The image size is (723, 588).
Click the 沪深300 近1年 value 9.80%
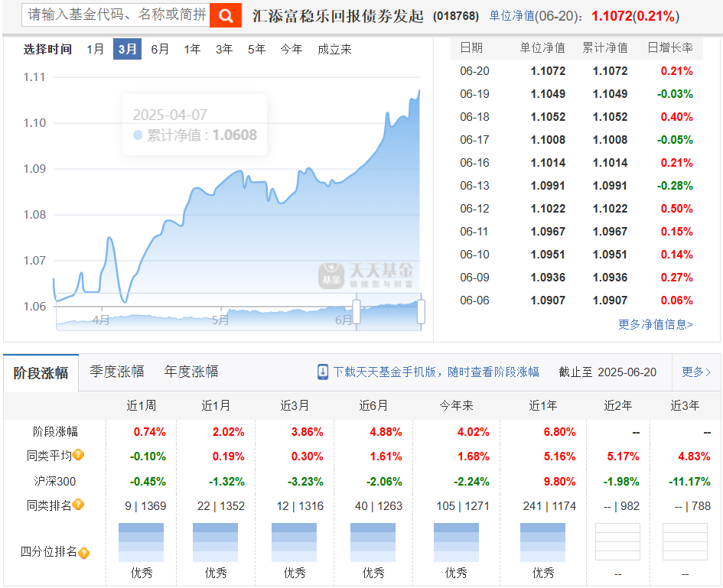(560, 482)
